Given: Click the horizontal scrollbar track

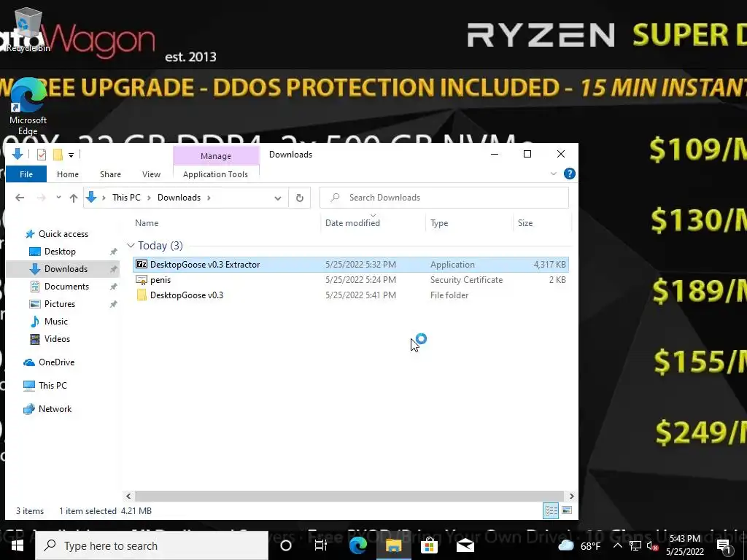Looking at the screenshot, I should click(x=350, y=496).
